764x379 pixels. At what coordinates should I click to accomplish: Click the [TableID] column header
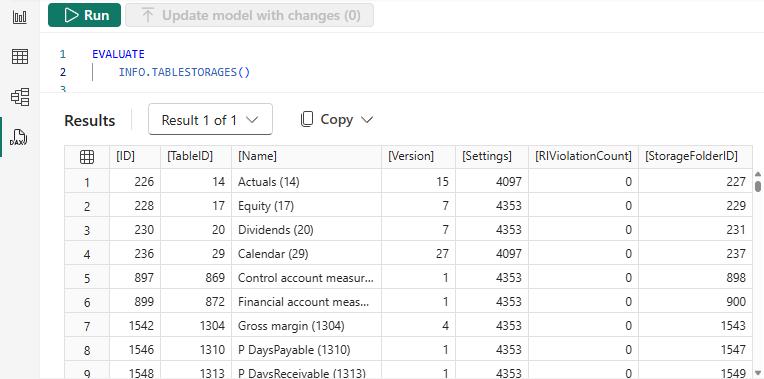pyautogui.click(x=196, y=157)
